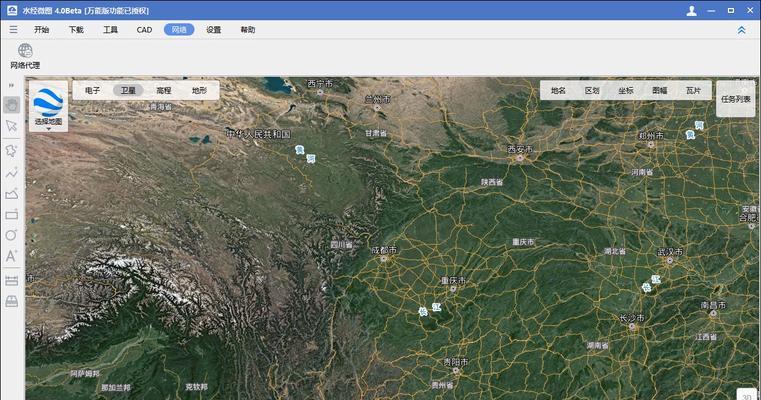This screenshot has width=761, height=400.
Task: Switch map type to 卫星
Action: (x=128, y=90)
